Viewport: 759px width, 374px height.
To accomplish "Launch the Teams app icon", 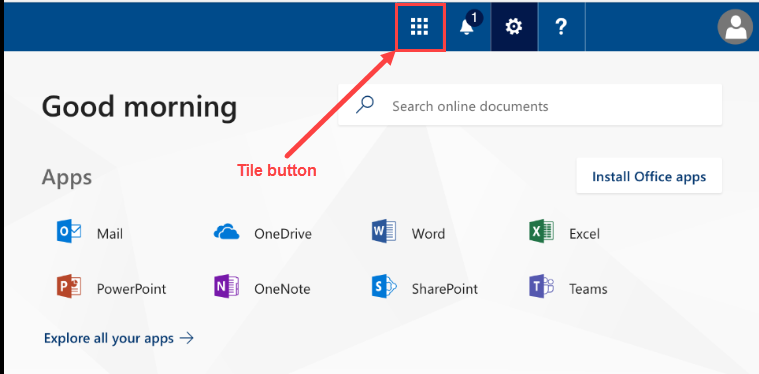I will coord(542,286).
